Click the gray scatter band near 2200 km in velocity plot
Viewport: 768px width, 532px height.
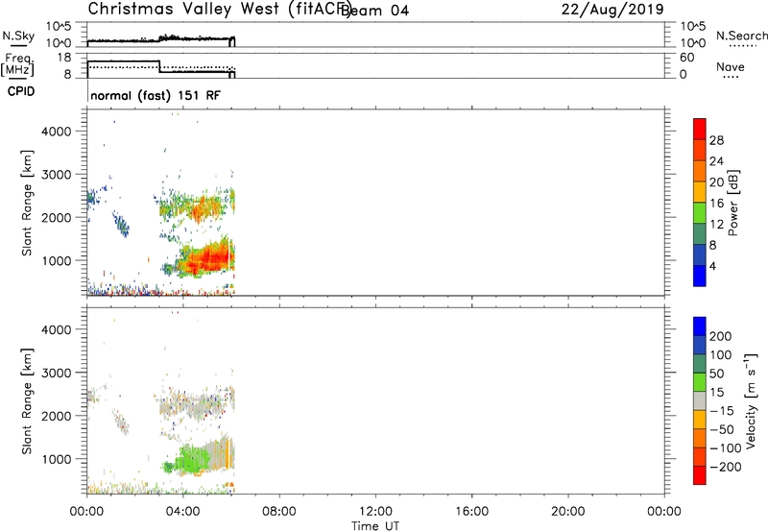tap(196, 405)
